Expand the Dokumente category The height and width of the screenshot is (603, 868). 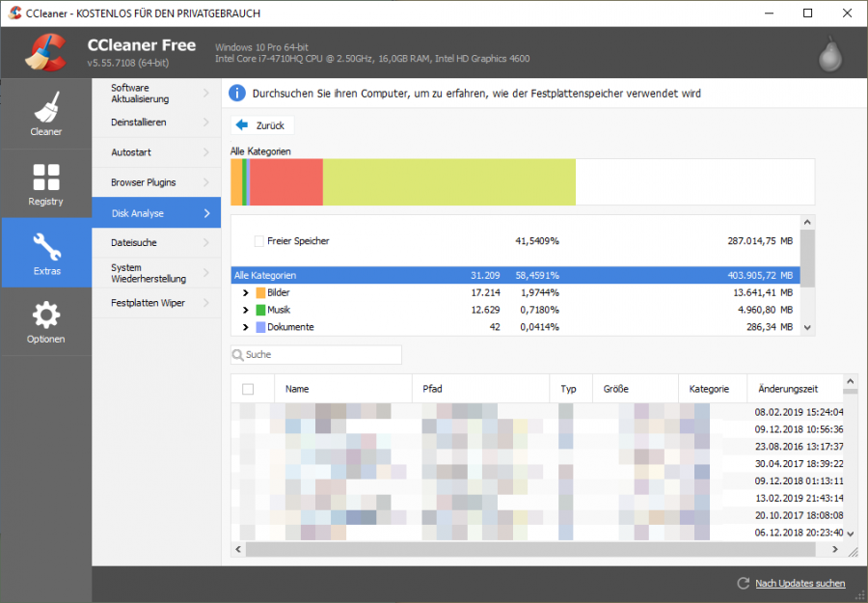point(244,327)
